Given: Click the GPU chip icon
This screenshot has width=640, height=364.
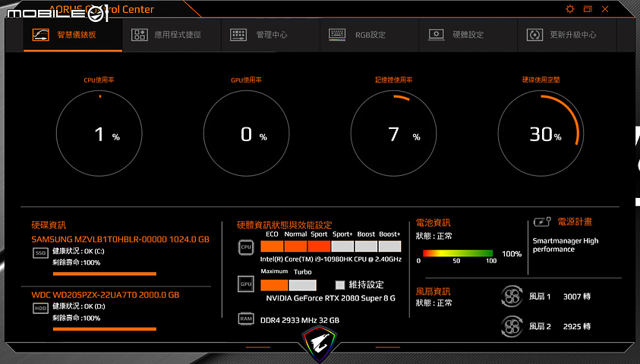Looking at the screenshot, I should coord(246,284).
